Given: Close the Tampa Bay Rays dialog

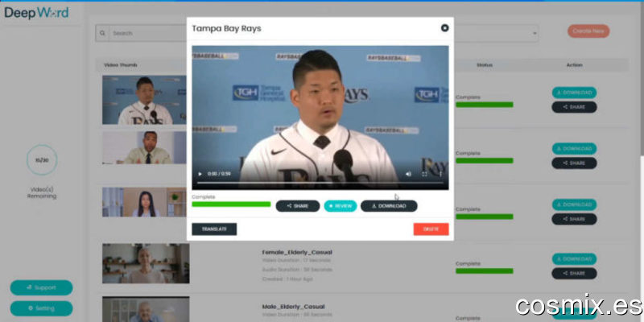Looking at the screenshot, I should [444, 28].
